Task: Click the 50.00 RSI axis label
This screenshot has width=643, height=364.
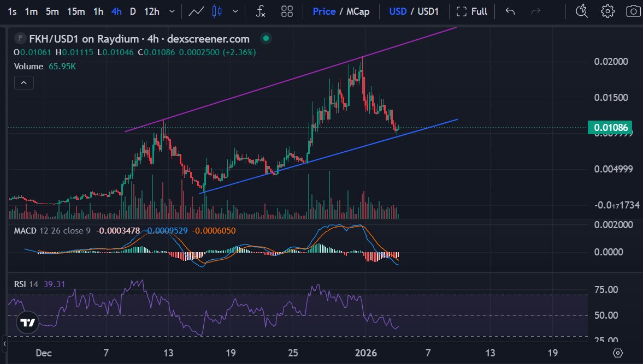Action: tap(606, 315)
